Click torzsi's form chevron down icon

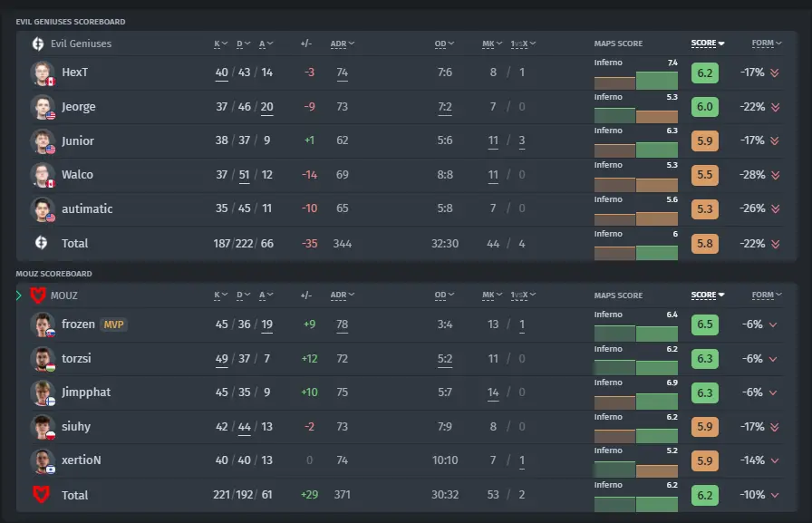773,359
